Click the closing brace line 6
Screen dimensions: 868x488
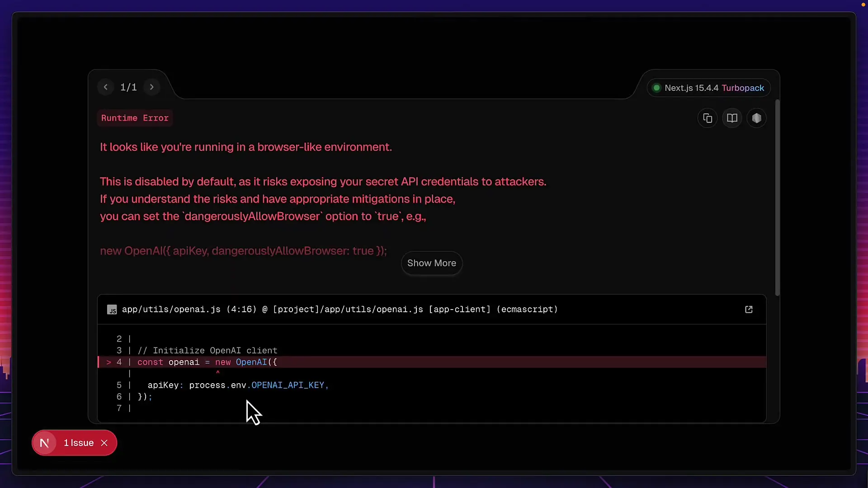click(145, 397)
